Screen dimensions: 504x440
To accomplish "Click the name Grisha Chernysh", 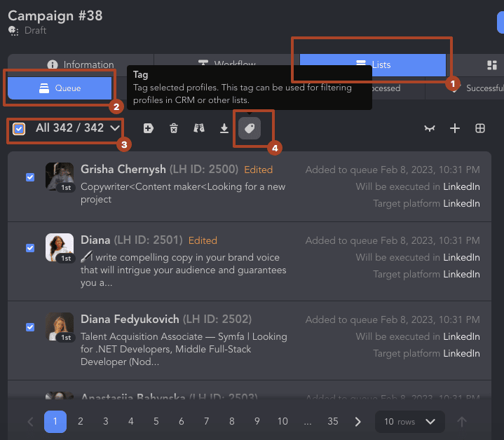I will pyautogui.click(x=123, y=170).
